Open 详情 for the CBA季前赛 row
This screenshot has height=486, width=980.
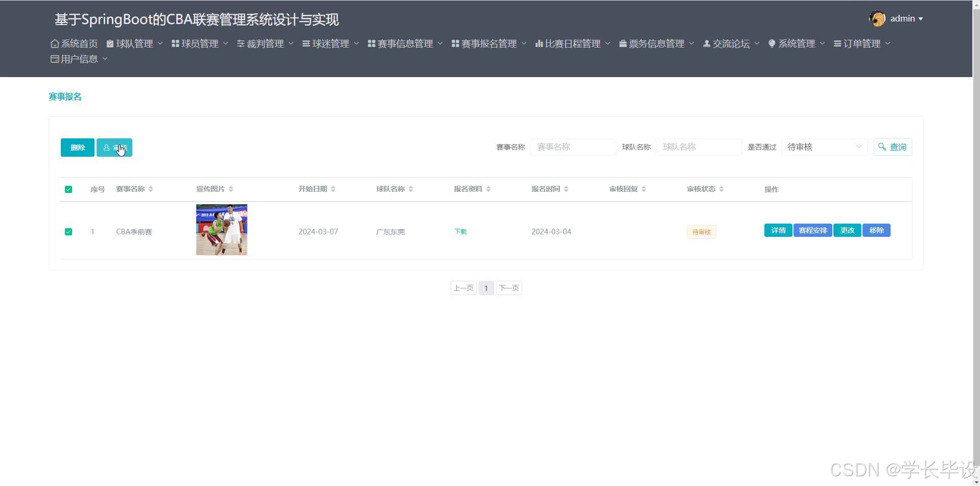(x=778, y=231)
